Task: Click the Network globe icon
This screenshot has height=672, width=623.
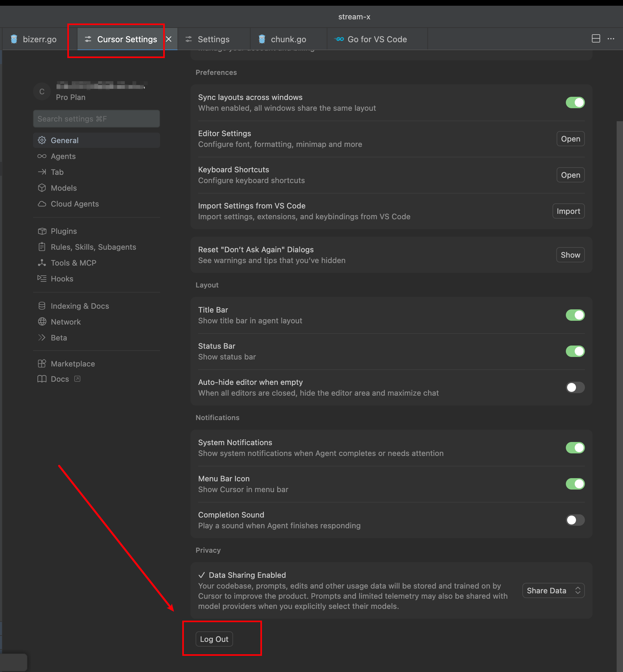Action: (x=42, y=321)
